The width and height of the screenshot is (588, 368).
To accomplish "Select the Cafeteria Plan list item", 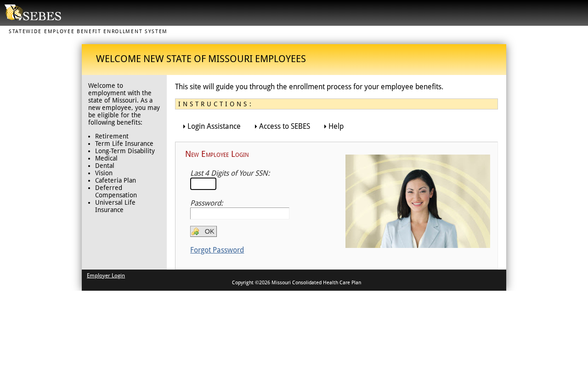I will tap(115, 181).
